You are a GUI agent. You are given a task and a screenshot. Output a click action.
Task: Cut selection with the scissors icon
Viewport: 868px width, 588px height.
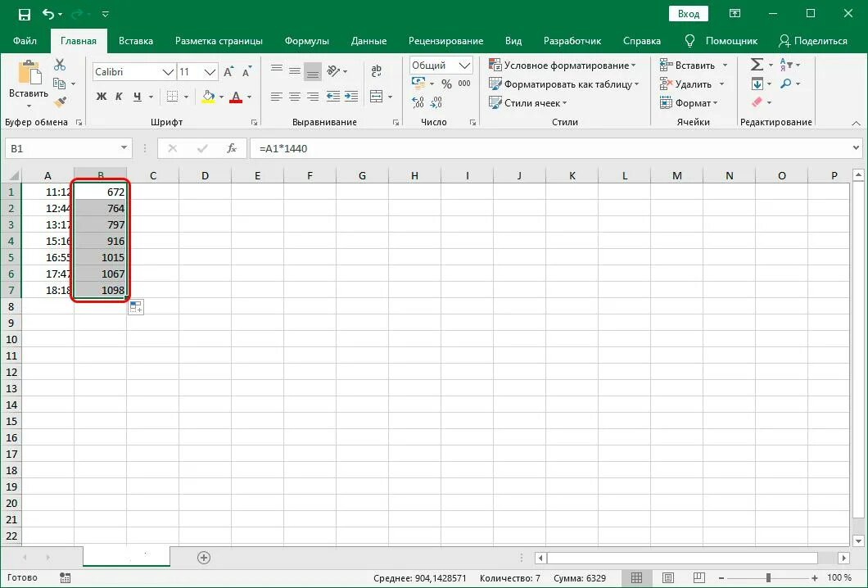coord(60,65)
